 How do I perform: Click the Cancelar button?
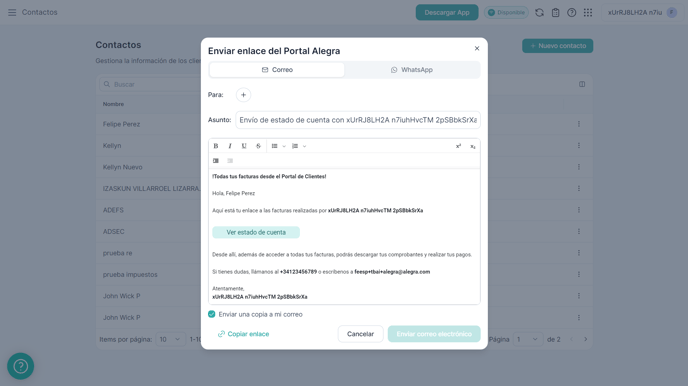360,334
